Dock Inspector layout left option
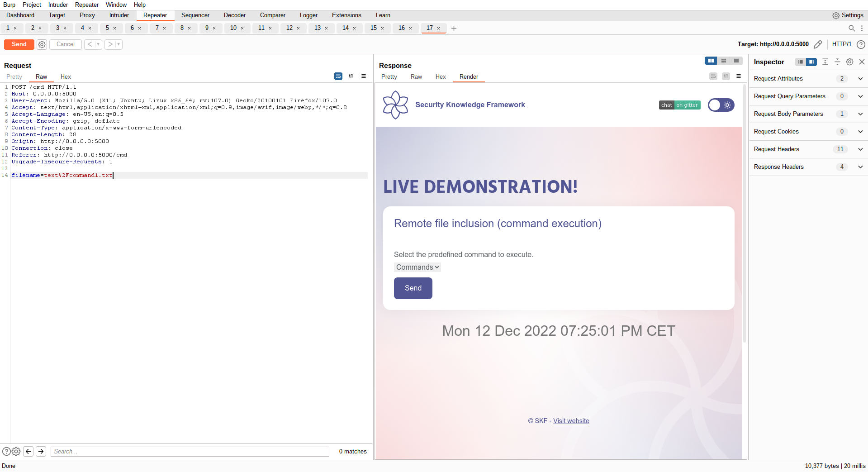This screenshot has width=868, height=472. coord(801,62)
